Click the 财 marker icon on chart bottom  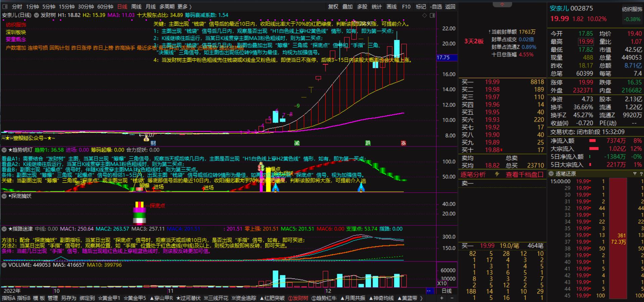pos(153,143)
